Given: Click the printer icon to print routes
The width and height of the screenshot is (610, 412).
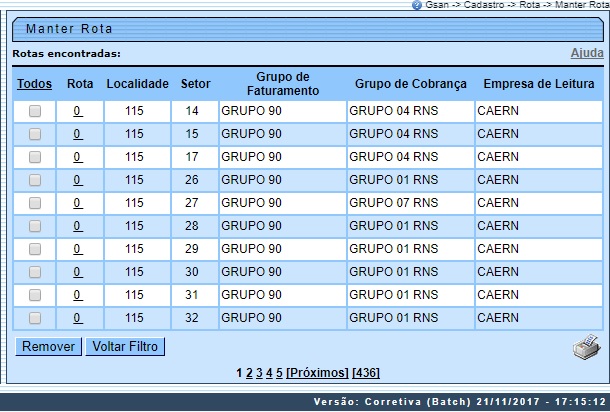Looking at the screenshot, I should coord(585,349).
